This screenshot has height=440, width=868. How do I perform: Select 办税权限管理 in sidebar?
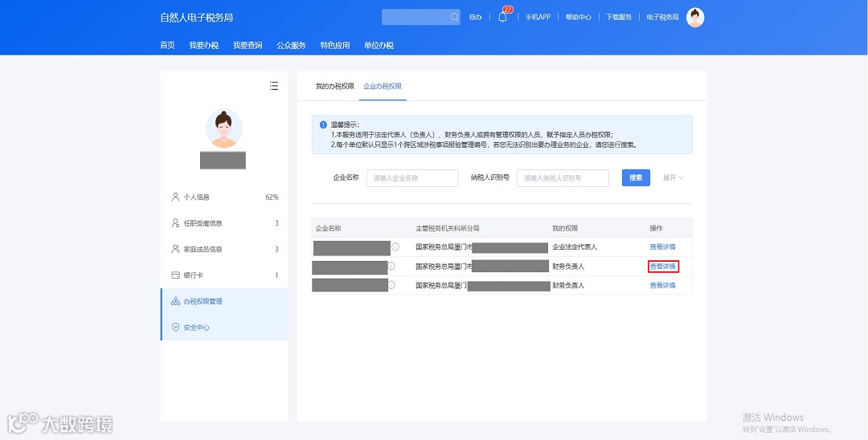pyautogui.click(x=224, y=301)
